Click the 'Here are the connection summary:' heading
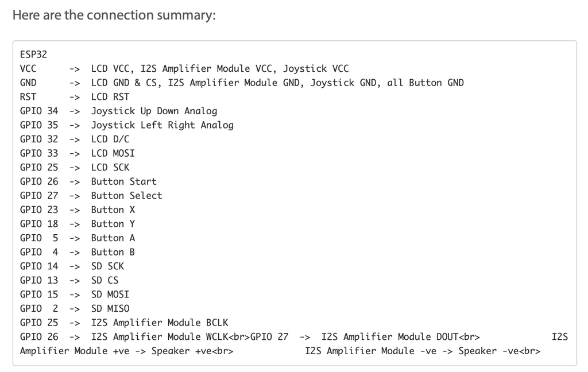This screenshot has height=372, width=588. coord(114,15)
